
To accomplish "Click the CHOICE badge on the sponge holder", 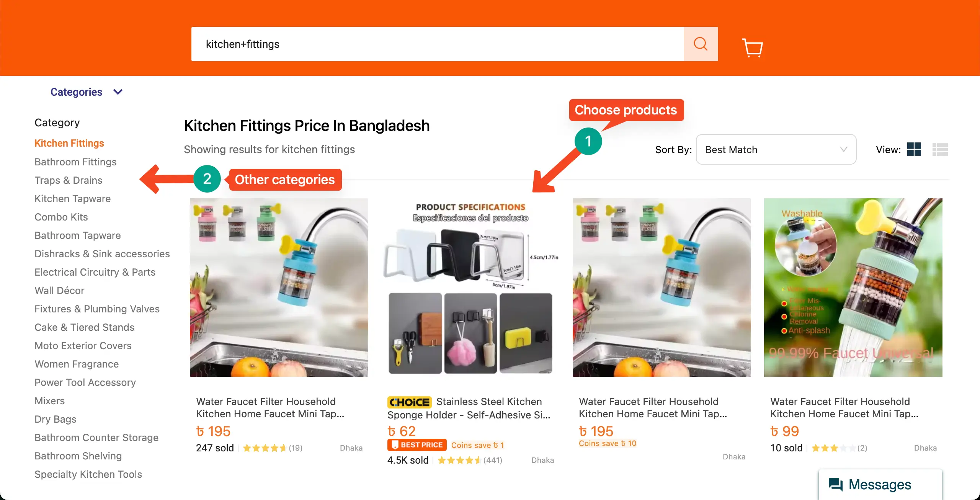I will (409, 402).
